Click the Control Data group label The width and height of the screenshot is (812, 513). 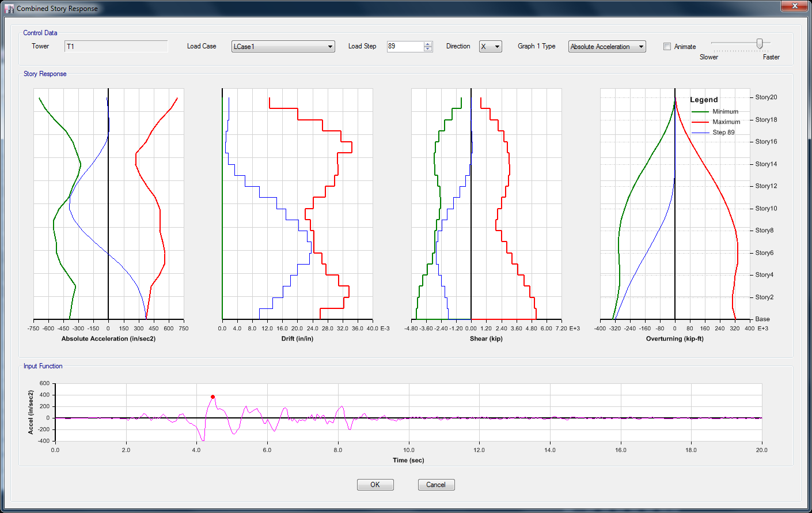pos(40,33)
